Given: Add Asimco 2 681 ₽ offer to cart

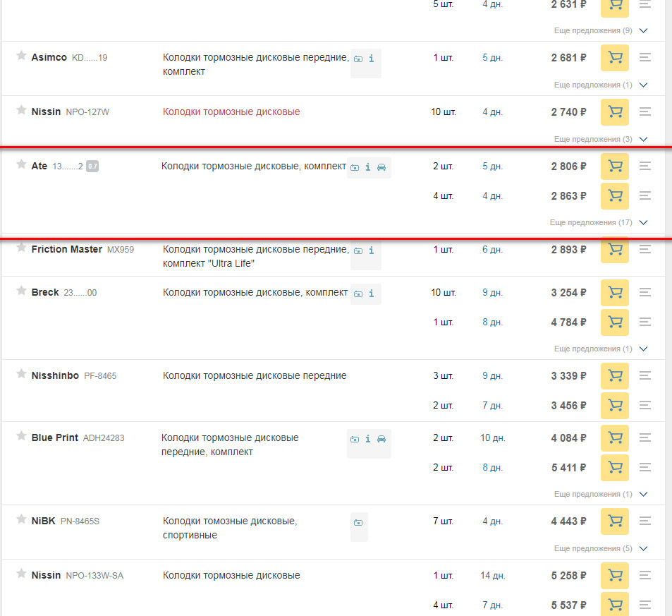Looking at the screenshot, I should (615, 57).
